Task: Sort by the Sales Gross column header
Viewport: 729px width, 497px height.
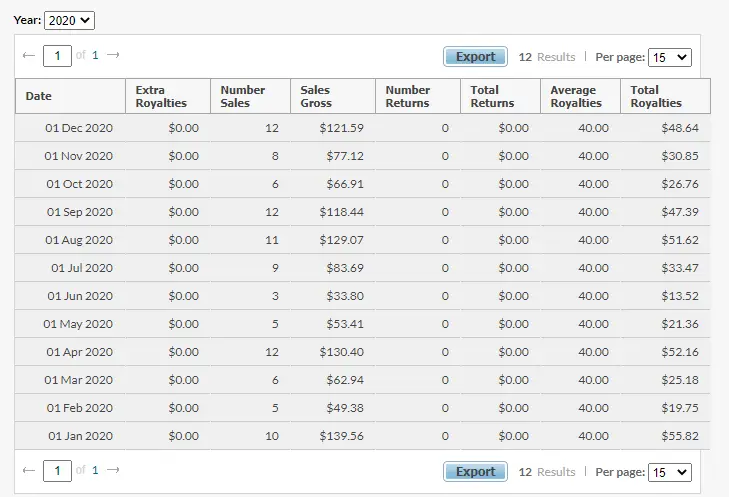Action: pos(333,96)
